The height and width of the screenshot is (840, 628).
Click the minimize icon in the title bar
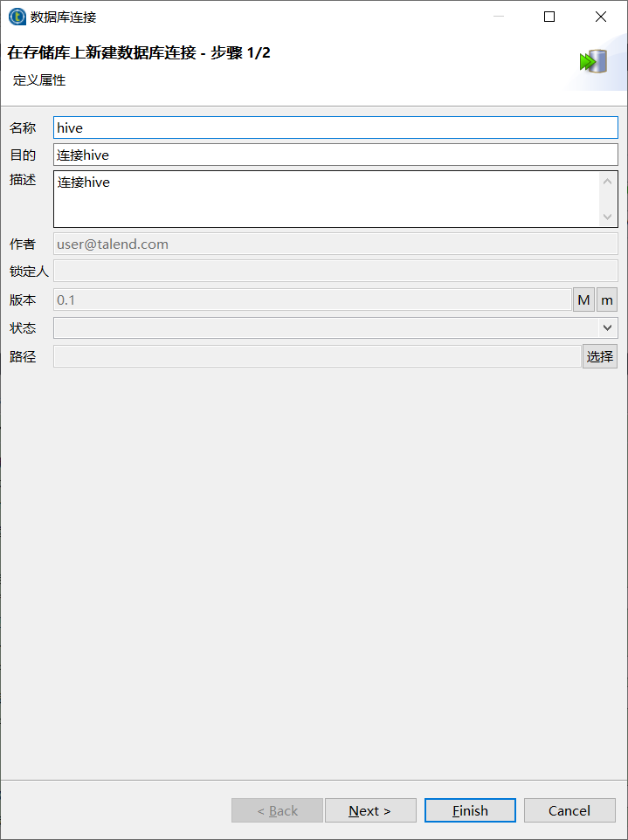pyautogui.click(x=499, y=17)
